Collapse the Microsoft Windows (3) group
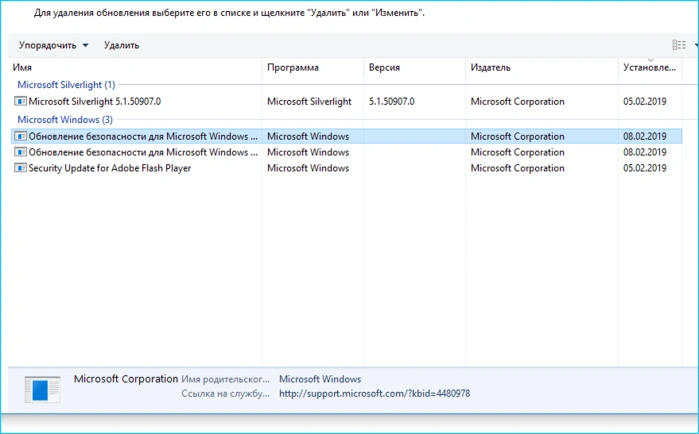The image size is (699, 434). click(x=65, y=119)
